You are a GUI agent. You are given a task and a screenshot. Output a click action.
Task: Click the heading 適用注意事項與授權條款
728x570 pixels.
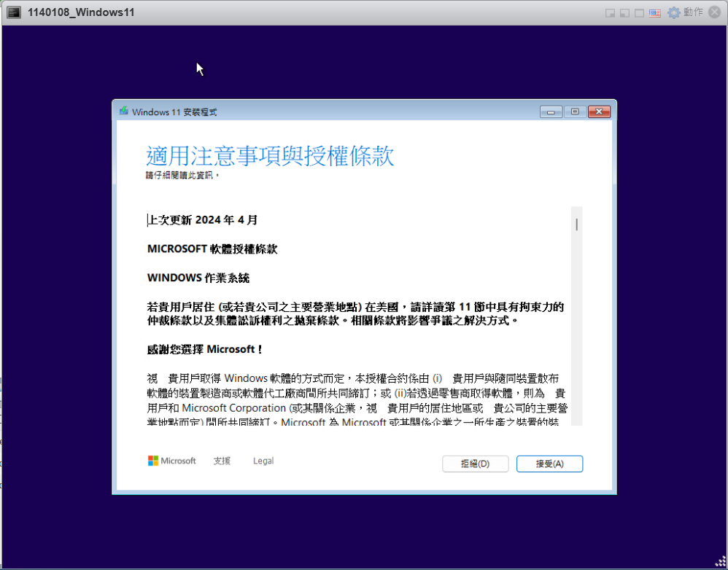(270, 155)
